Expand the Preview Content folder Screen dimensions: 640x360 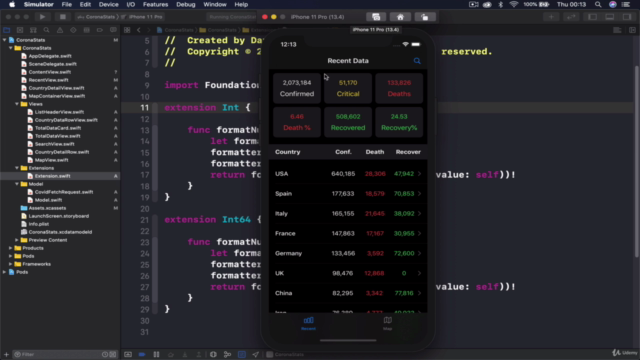click(17, 240)
